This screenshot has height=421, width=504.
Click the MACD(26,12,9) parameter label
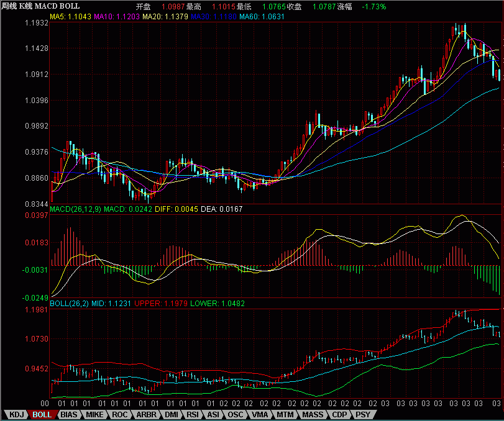[76, 209]
